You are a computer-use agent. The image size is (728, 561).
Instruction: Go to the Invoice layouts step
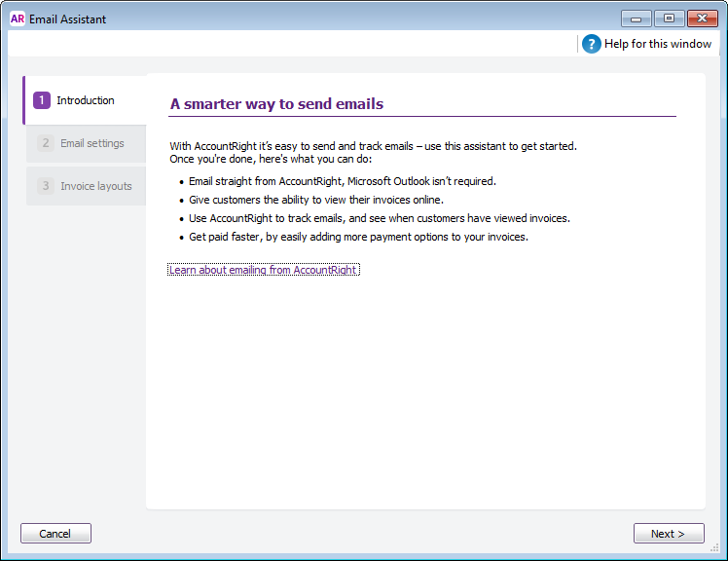[96, 186]
